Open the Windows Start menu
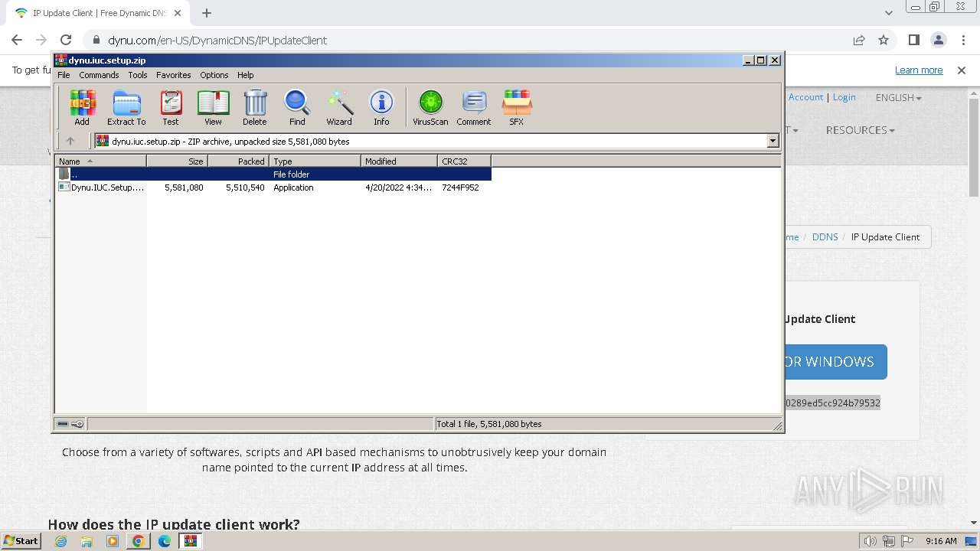Screen dimensions: 980x551 [21, 540]
